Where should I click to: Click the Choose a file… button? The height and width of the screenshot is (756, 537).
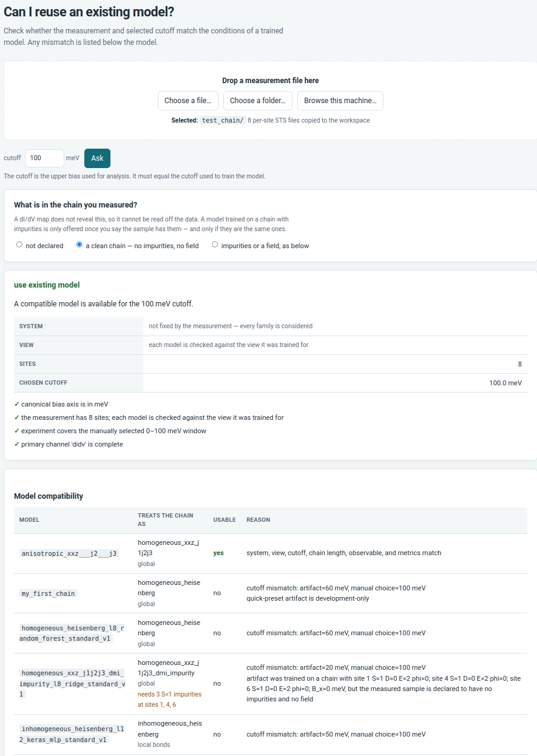[x=187, y=101]
